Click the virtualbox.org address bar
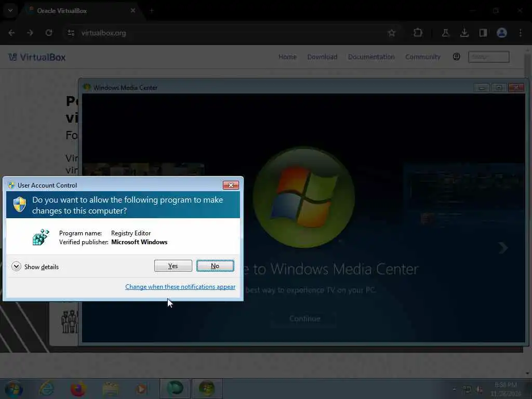This screenshot has height=399, width=532. (224, 33)
